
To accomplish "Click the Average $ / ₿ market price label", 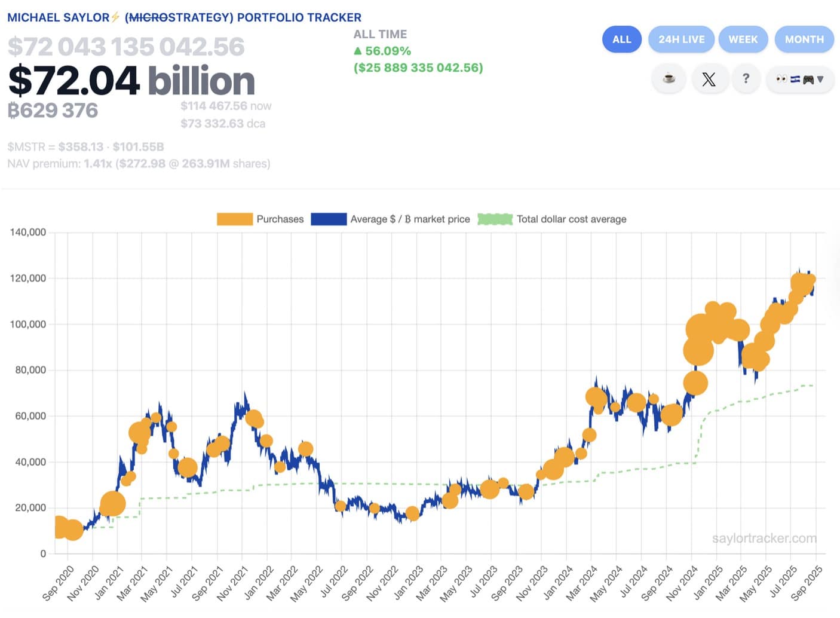I will [x=410, y=219].
